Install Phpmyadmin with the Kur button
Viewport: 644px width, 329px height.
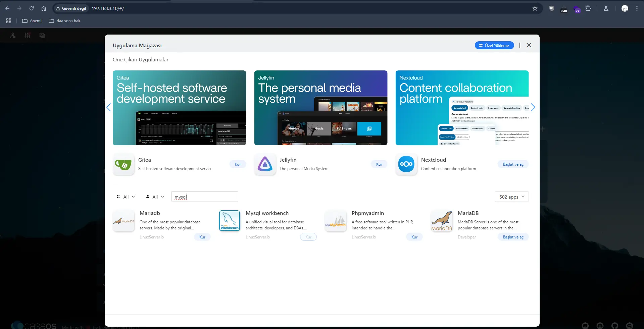pyautogui.click(x=414, y=237)
